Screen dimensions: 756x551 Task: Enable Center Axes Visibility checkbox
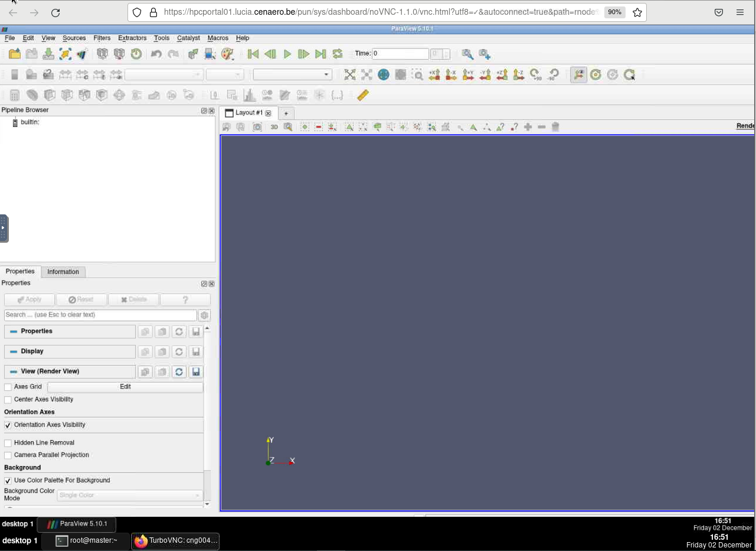[x=8, y=400]
